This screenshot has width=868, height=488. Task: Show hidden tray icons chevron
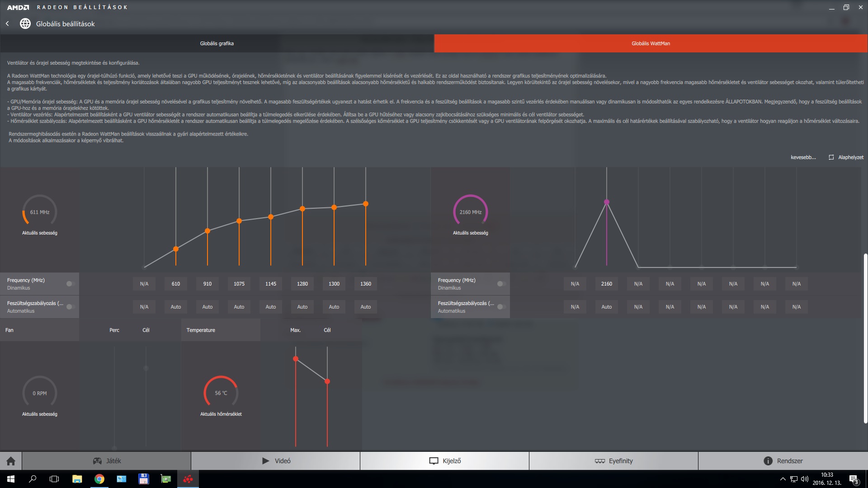783,479
